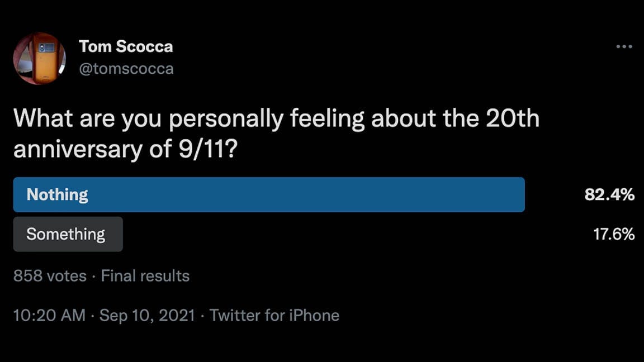The height and width of the screenshot is (362, 644).
Task: Click the 858 votes count
Action: [50, 276]
